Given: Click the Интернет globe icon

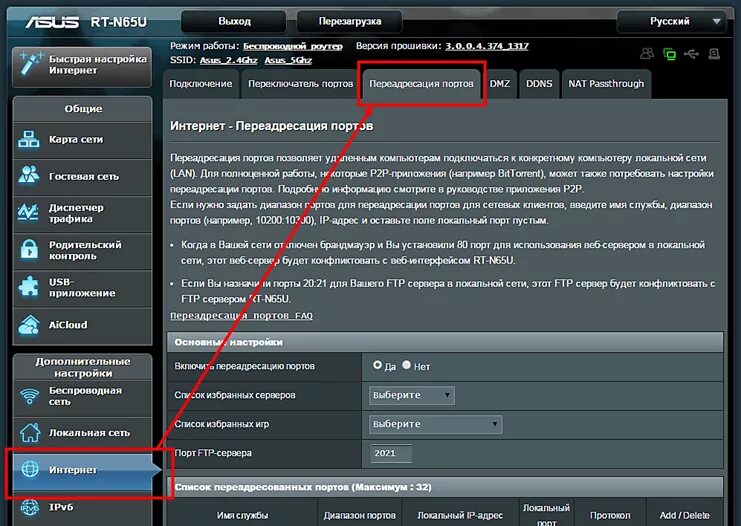Looking at the screenshot, I should tap(30, 469).
